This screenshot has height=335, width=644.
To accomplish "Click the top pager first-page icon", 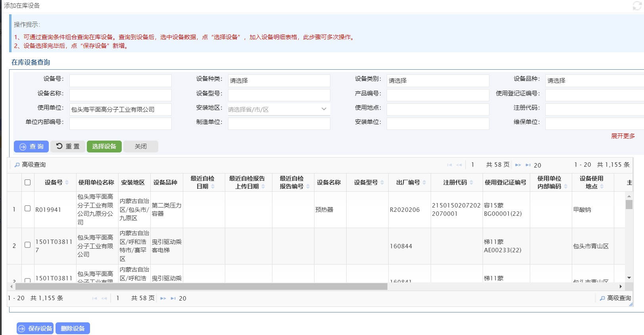I will click(449, 165).
